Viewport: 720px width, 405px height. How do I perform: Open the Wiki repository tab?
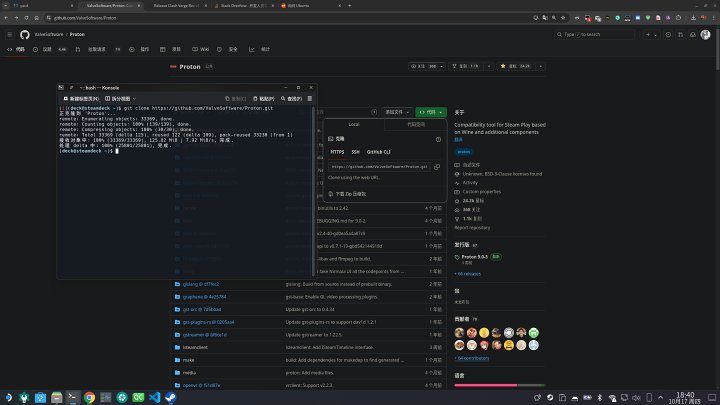click(203, 48)
